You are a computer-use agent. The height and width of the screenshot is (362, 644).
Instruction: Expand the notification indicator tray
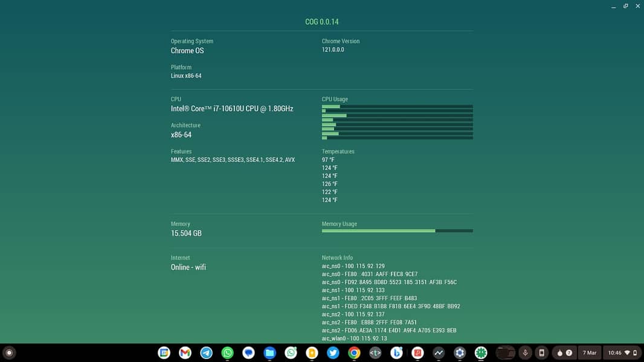click(x=564, y=353)
